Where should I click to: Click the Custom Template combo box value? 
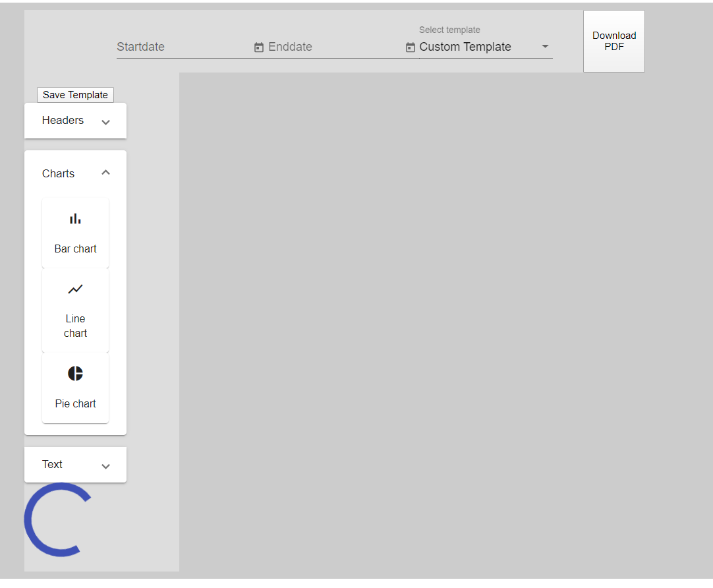point(465,47)
